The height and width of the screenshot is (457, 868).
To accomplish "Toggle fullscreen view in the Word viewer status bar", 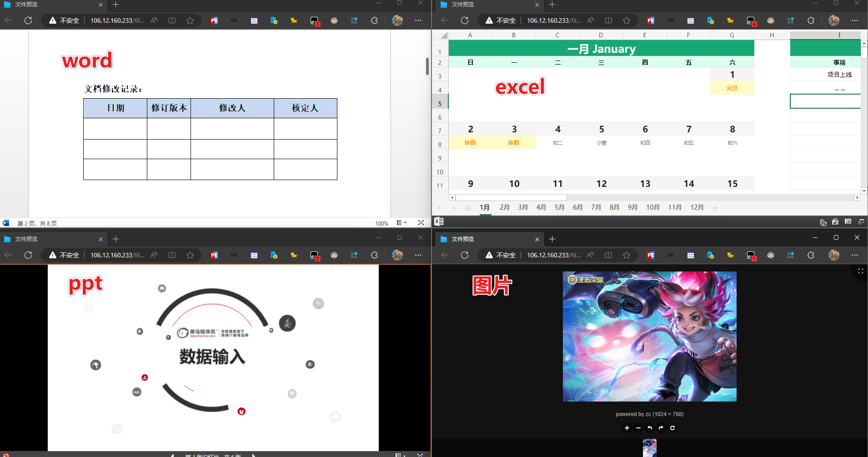I will 421,223.
